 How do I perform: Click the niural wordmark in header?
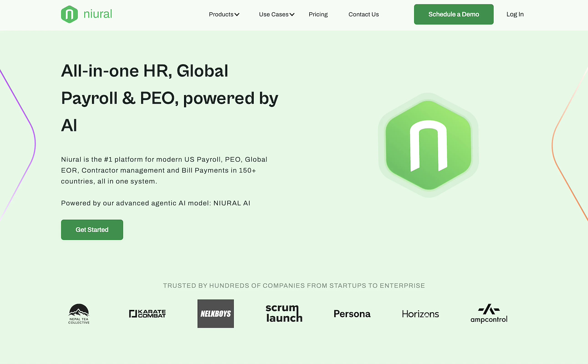[98, 14]
